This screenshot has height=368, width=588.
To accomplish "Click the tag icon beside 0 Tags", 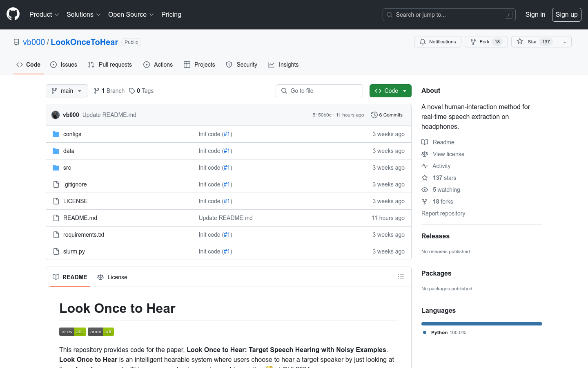I will (x=132, y=91).
